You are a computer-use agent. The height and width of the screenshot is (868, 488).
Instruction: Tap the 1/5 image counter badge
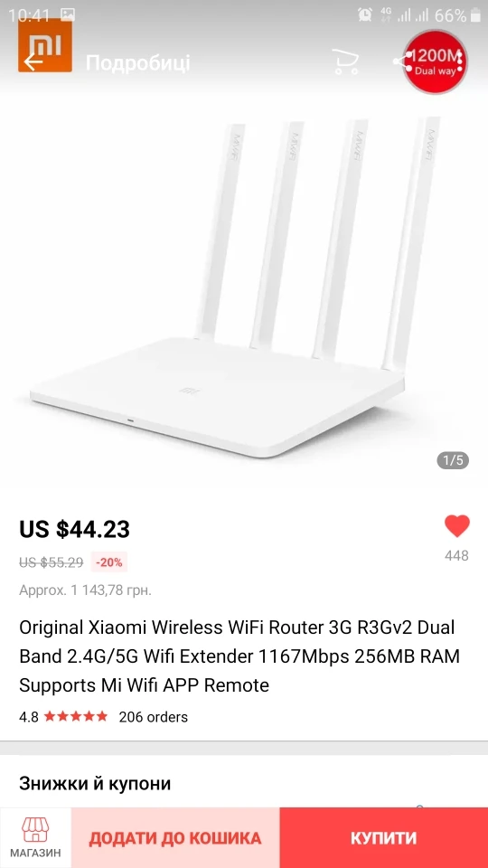tap(453, 460)
